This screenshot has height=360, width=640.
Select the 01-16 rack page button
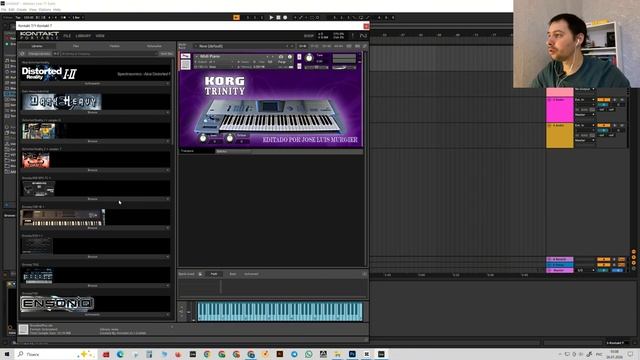point(302,46)
